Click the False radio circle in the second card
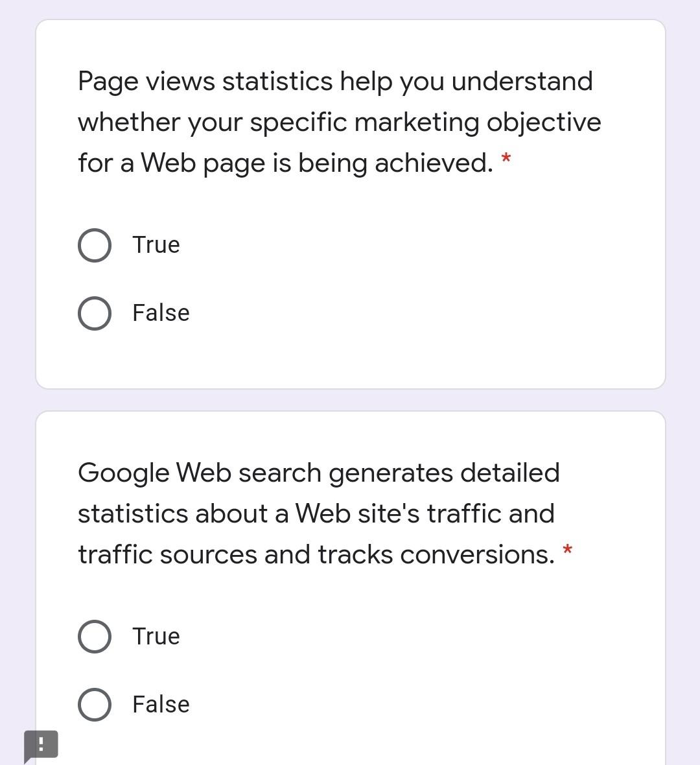 point(95,704)
